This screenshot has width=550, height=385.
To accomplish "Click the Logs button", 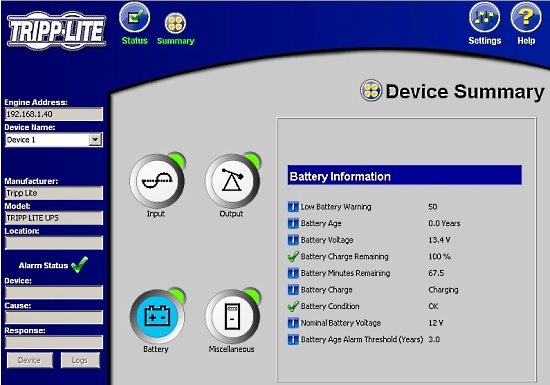I will click(x=80, y=360).
